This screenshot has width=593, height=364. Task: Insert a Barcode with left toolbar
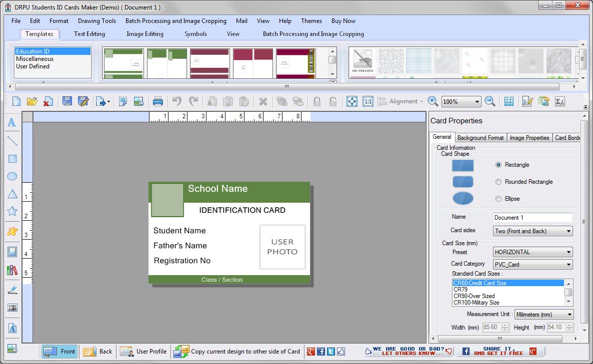(x=12, y=308)
